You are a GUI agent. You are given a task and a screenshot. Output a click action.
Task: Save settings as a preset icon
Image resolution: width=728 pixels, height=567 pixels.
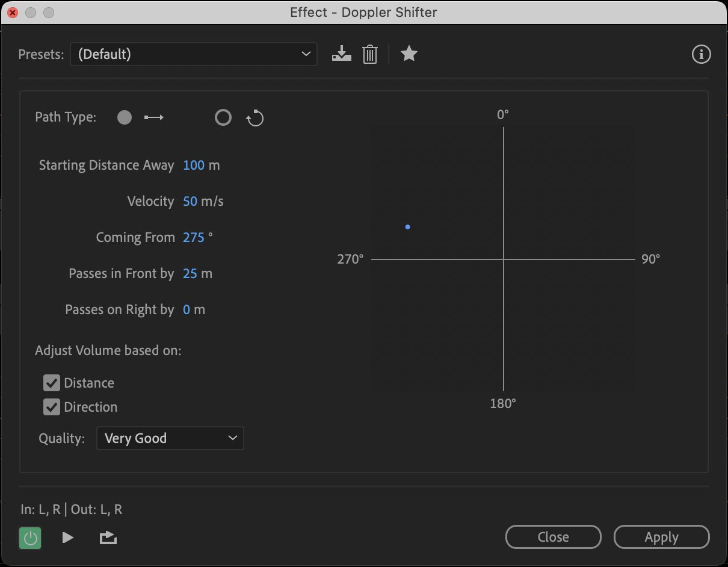[x=342, y=54]
